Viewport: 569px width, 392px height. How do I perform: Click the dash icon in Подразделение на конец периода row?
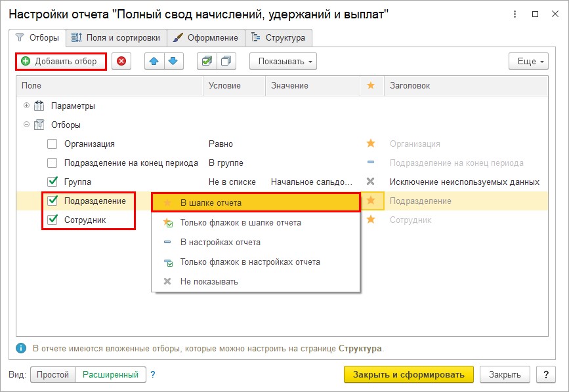(x=371, y=163)
